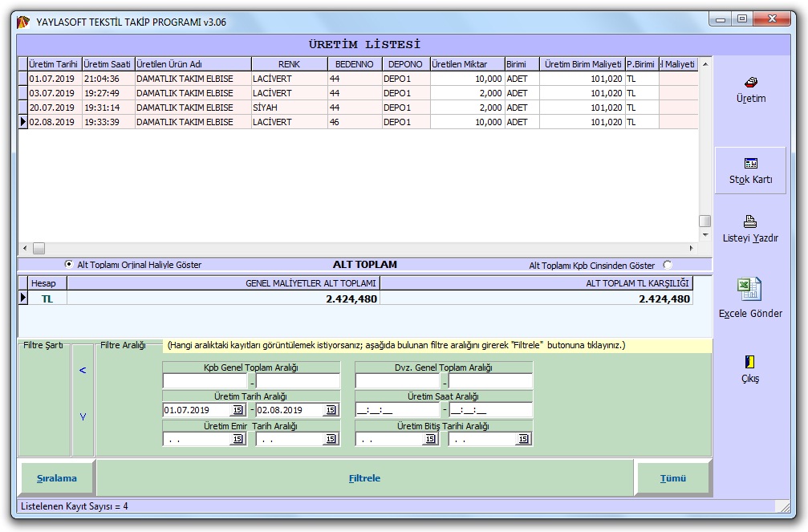Open calendar for Üretim Bitiş Tarihi end
This screenshot has height=532, width=808.
[523, 439]
